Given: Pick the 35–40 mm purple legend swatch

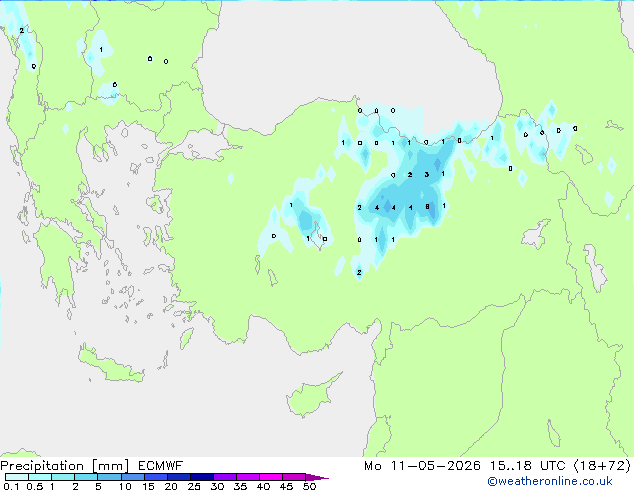Looking at the screenshot, I should click(247, 477).
